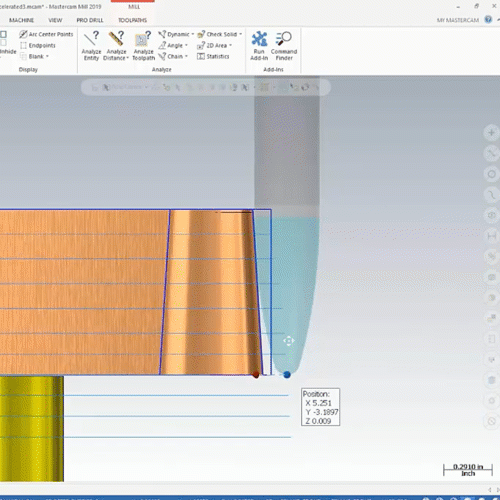The image size is (500, 500).
Task: Launch Run Add-In
Action: 259,46
